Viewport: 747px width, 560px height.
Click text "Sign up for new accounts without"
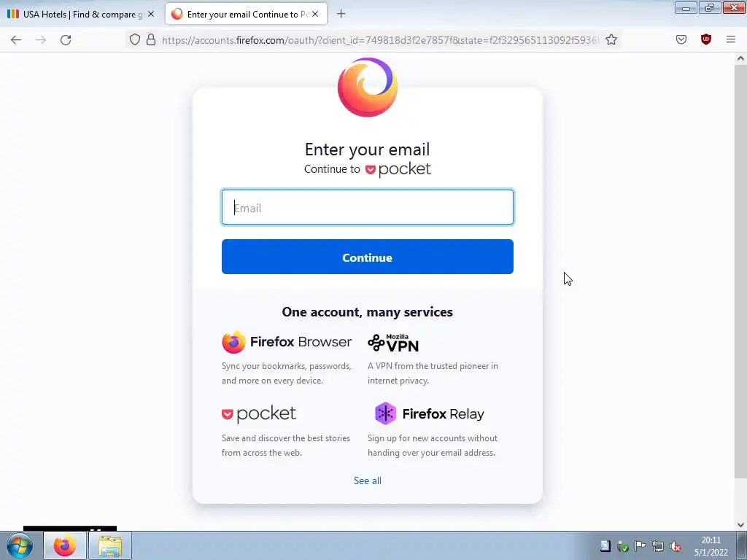(x=433, y=438)
